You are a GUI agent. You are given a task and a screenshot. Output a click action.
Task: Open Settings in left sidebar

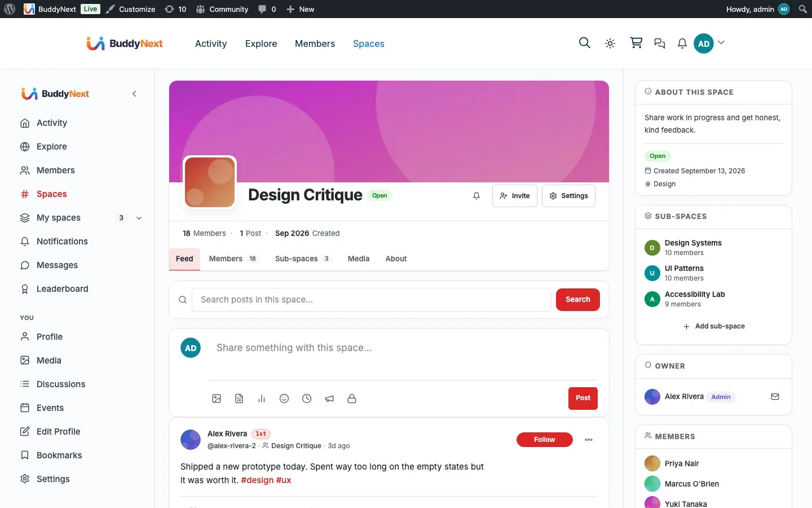point(53,479)
